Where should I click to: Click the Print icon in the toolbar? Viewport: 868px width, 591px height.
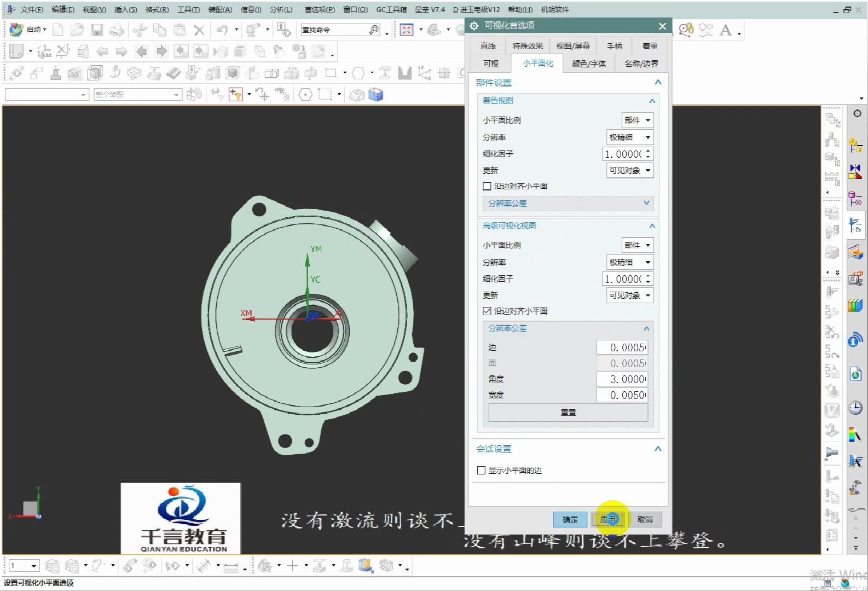coord(116,30)
